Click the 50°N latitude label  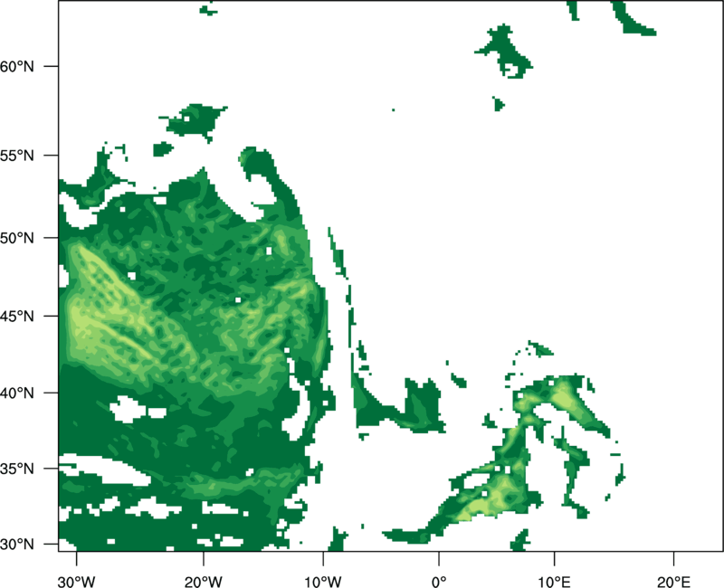16,238
